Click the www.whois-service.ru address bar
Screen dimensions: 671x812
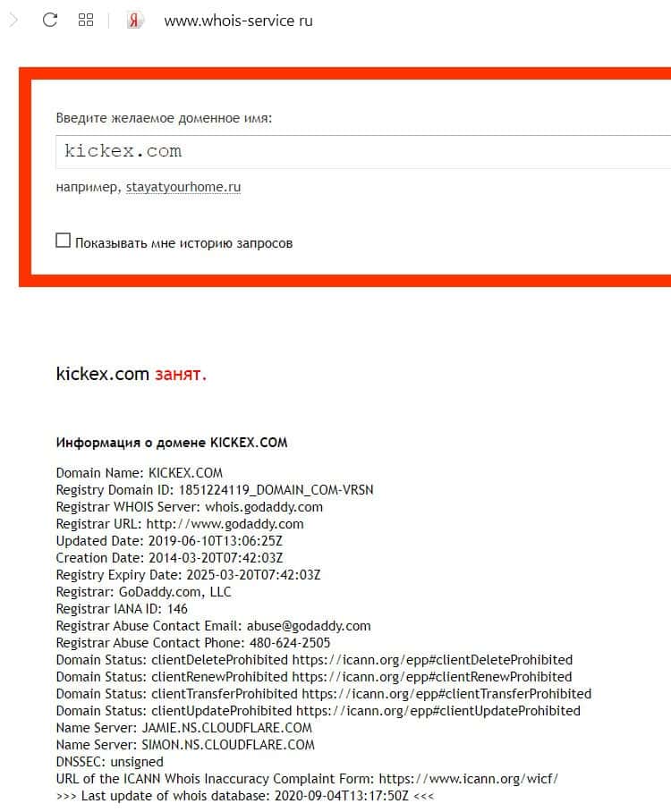[238, 21]
